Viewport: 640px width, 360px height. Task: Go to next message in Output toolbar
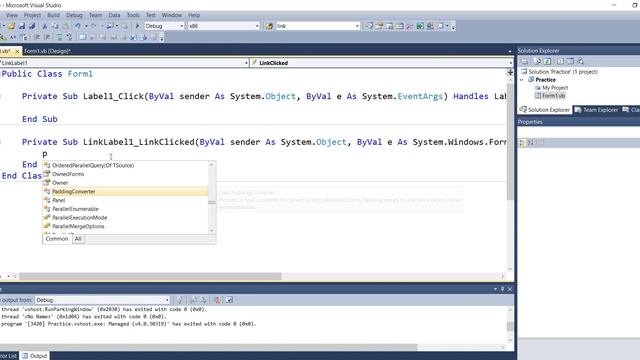[x=203, y=300]
